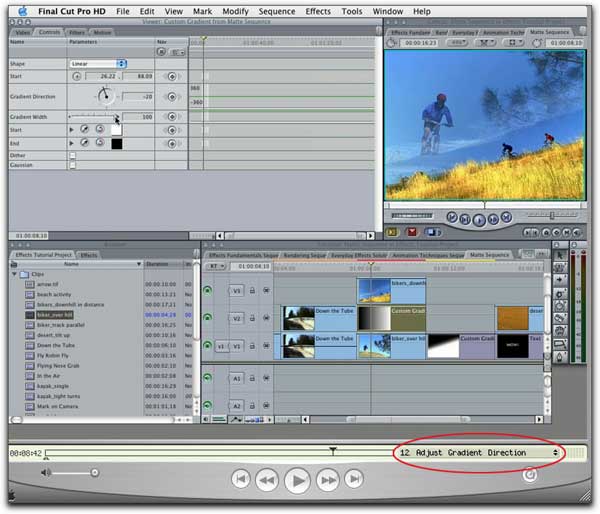This screenshot has height=514, width=600.
Task: Click hue direction control in Start color row
Action: [100, 130]
